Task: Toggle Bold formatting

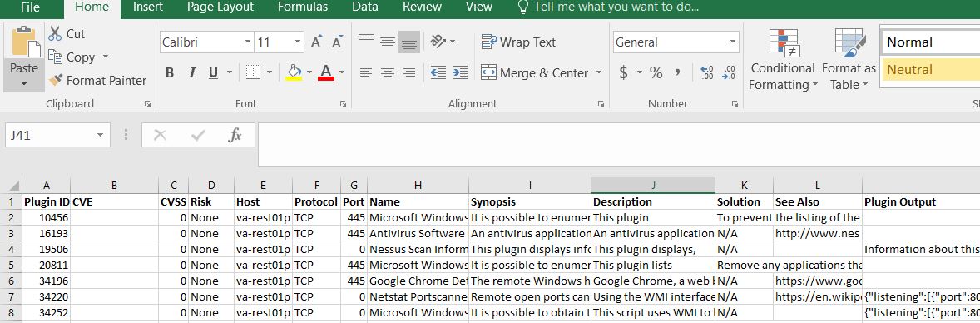Action: coord(170,72)
